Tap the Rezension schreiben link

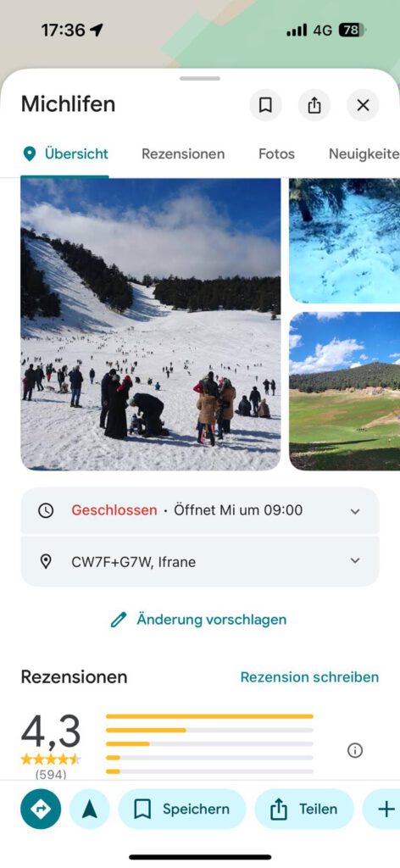pyautogui.click(x=310, y=677)
